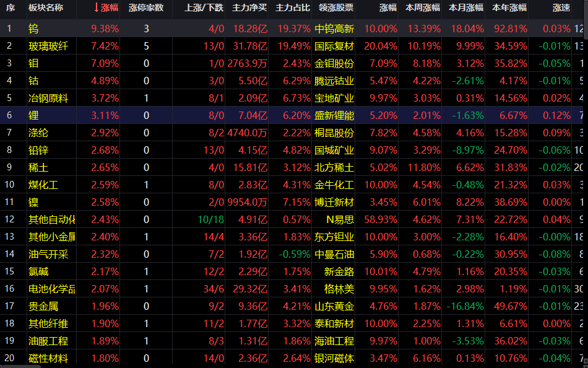Click the 涨速 column header
The height and width of the screenshot is (368, 588).
coord(561,7)
